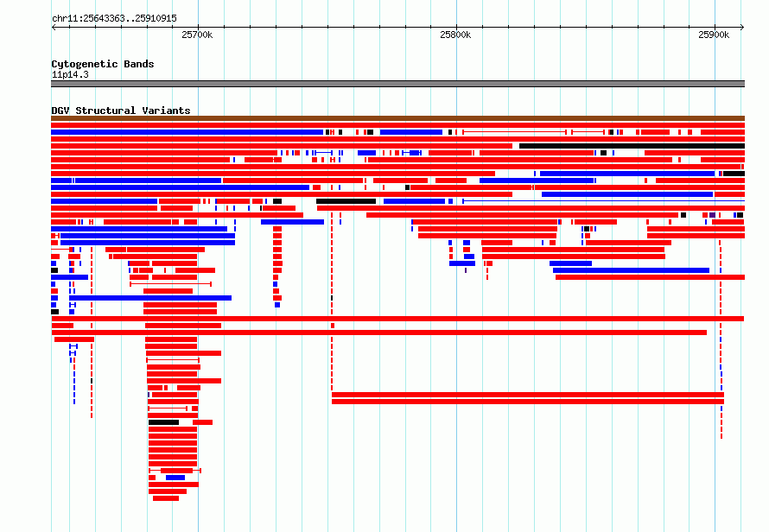Select the black variant bar between 25700k and 25800k
The height and width of the screenshot is (532, 769).
tap(346, 201)
